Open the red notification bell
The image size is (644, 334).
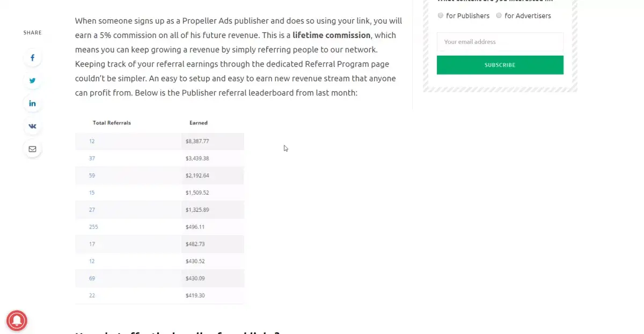(x=17, y=321)
